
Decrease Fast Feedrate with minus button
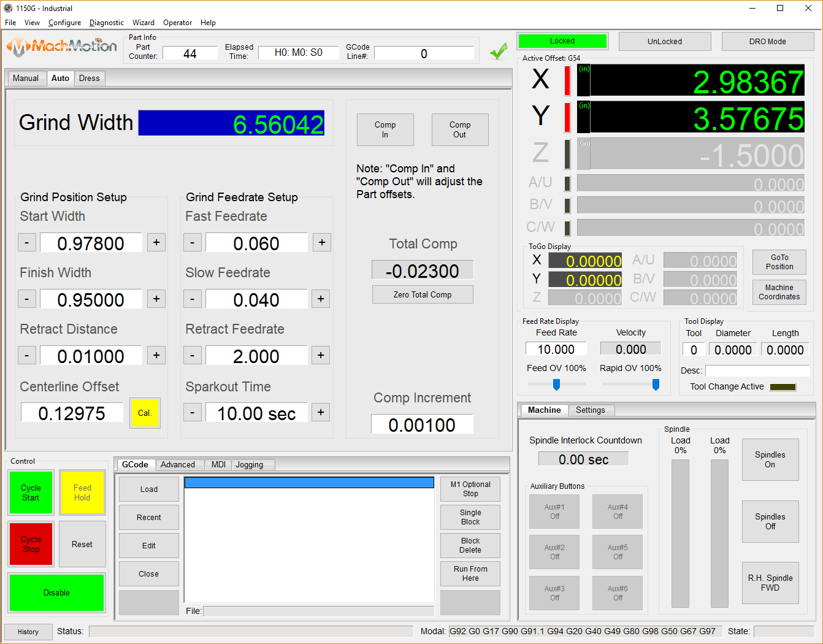193,243
